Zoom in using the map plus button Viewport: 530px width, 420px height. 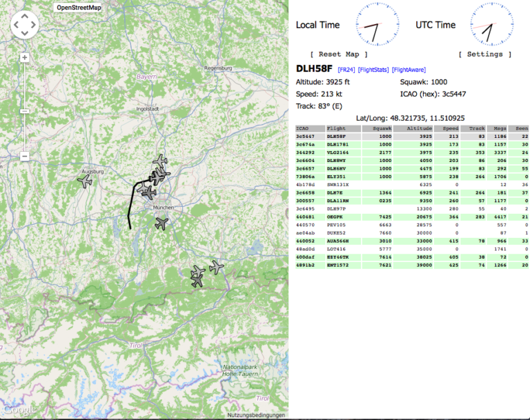coord(25,57)
